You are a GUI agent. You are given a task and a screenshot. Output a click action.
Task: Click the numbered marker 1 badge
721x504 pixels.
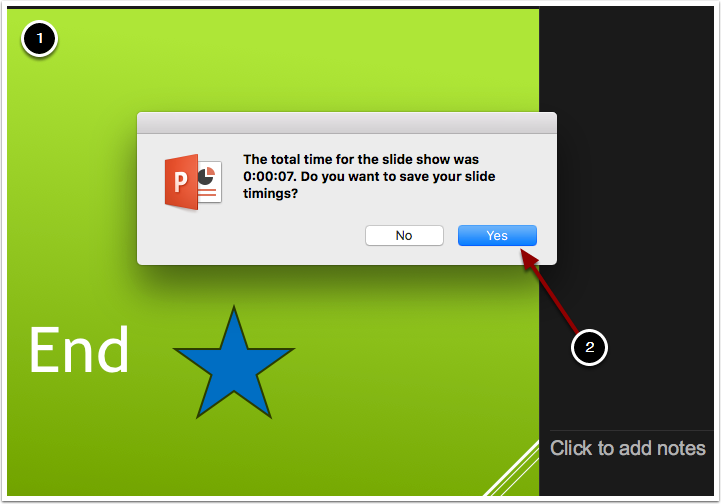tap(40, 39)
